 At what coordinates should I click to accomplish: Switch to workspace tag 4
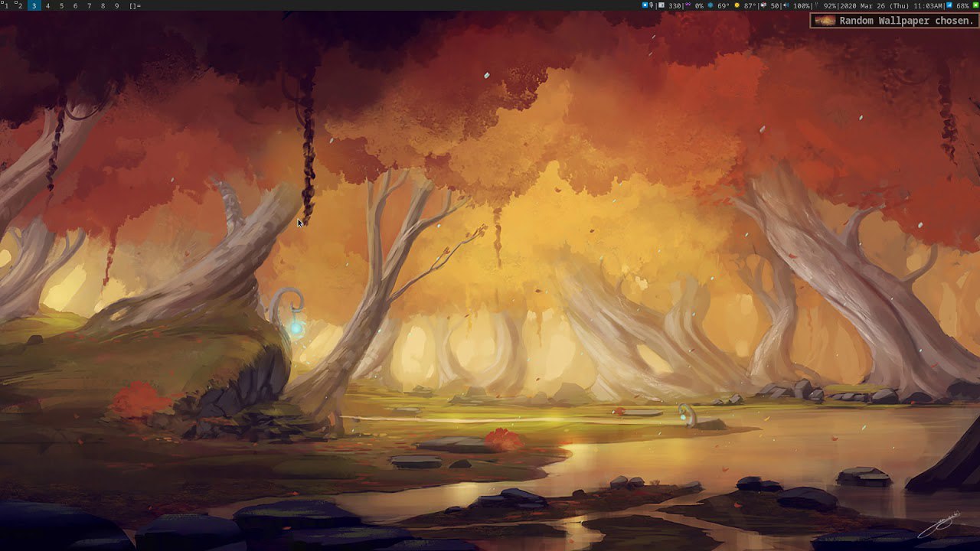47,5
